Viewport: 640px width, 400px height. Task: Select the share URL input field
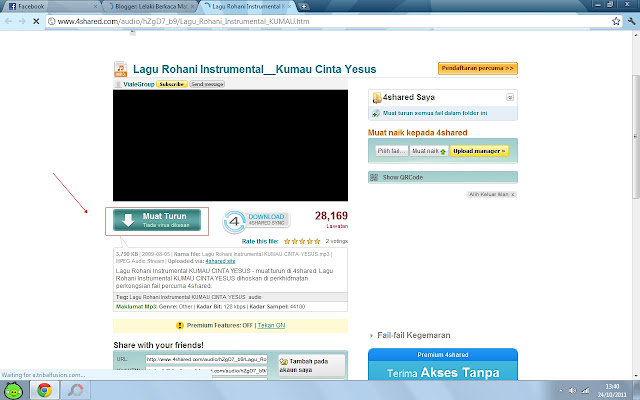(x=207, y=359)
